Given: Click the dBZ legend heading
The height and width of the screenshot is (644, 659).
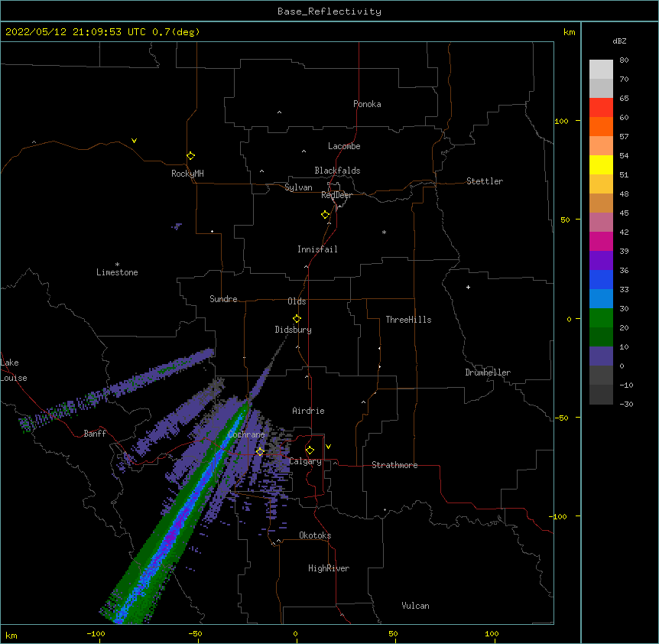Looking at the screenshot, I should (619, 41).
